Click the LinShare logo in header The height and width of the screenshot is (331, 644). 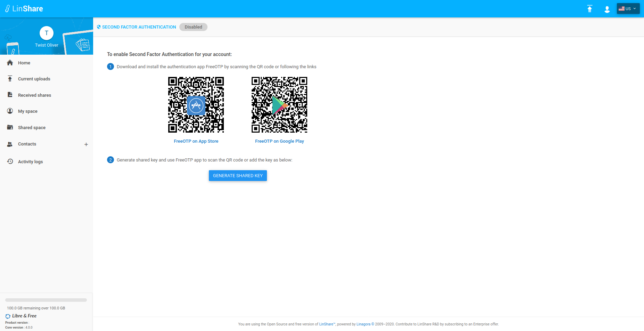click(x=24, y=9)
